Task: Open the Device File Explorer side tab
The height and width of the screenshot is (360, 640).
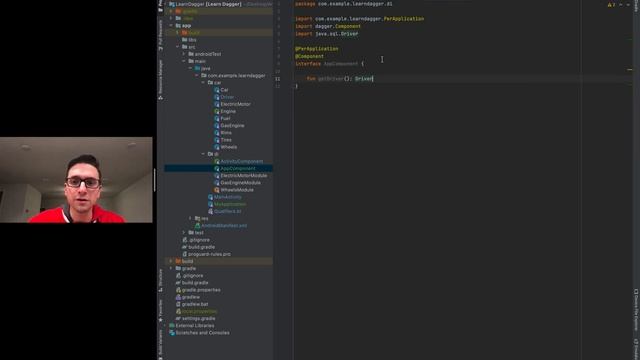Action: tap(636, 310)
